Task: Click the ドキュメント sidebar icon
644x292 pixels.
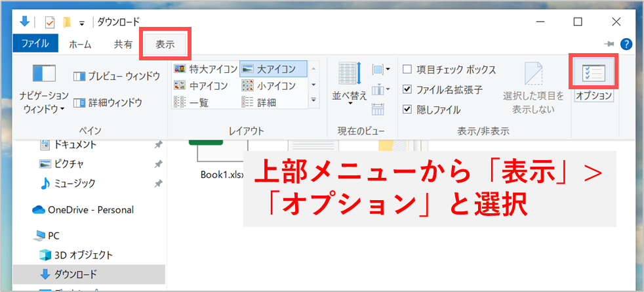Action: 45,144
